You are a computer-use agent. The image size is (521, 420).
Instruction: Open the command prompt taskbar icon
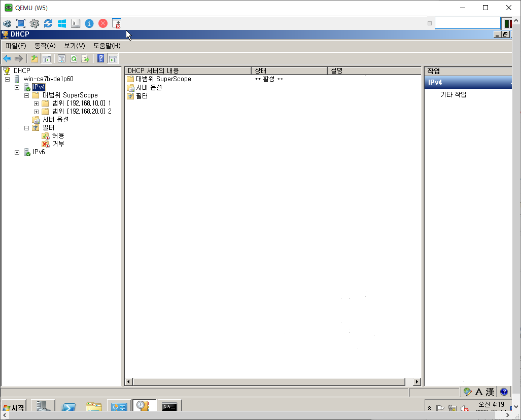169,406
